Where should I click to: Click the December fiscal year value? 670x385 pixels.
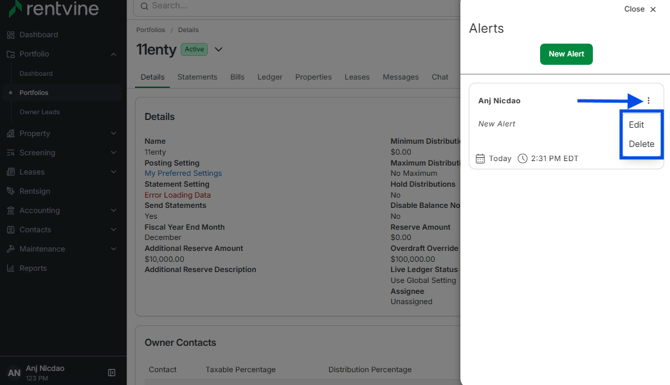coord(163,237)
